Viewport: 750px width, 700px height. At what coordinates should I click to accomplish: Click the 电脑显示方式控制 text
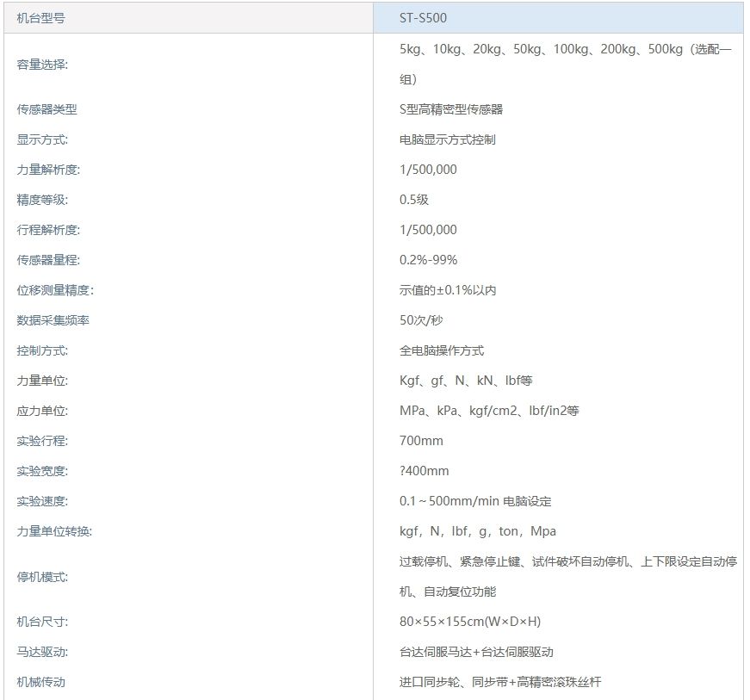(x=447, y=139)
